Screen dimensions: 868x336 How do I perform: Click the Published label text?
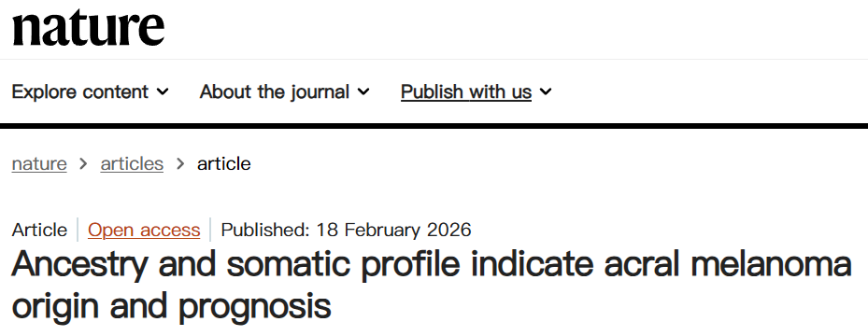(265, 230)
